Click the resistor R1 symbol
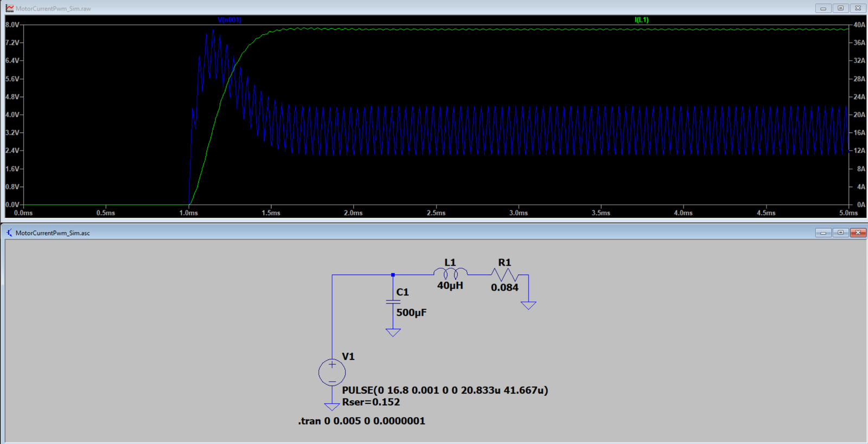 [x=505, y=275]
